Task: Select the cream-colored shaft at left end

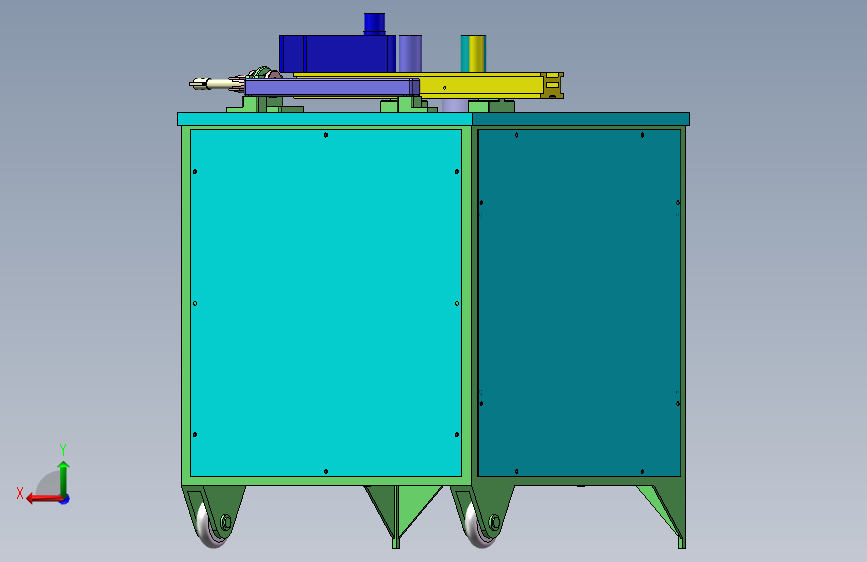Action: tap(216, 84)
